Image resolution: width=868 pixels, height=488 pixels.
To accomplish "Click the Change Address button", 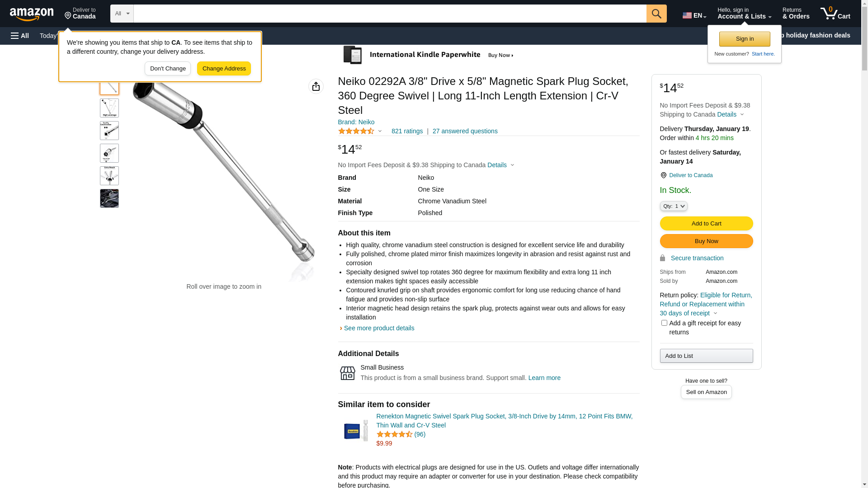I will (x=224, y=69).
